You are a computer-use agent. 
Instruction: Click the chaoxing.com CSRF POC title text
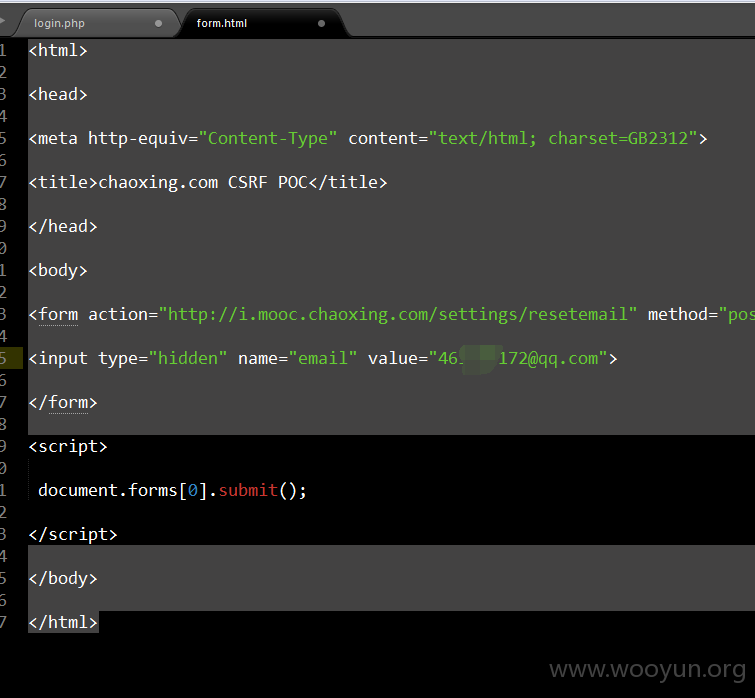tap(203, 182)
